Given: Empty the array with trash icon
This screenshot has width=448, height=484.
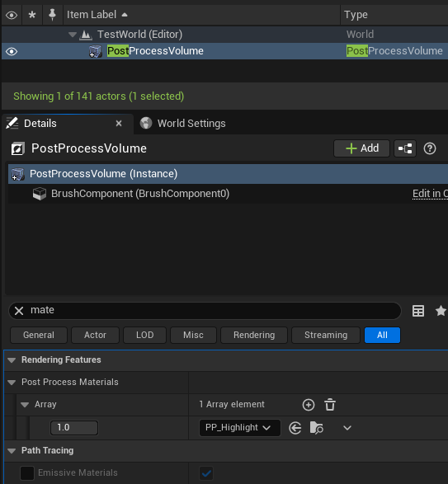Looking at the screenshot, I should pos(330,405).
